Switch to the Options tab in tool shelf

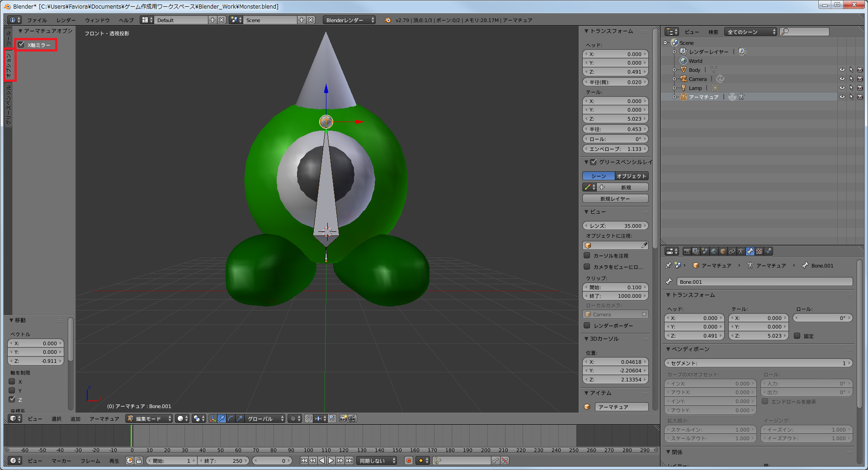coord(8,66)
